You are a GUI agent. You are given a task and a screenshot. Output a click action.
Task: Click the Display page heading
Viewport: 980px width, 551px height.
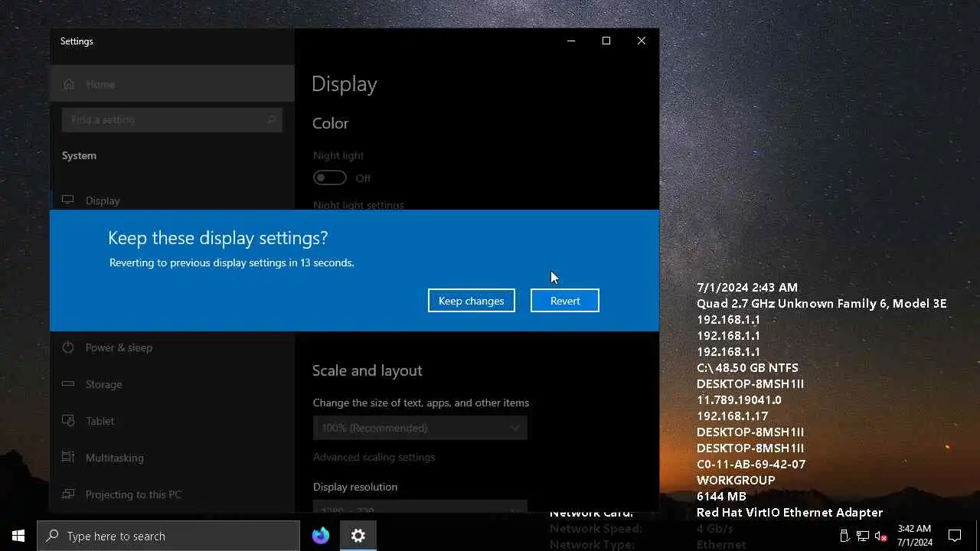point(345,84)
